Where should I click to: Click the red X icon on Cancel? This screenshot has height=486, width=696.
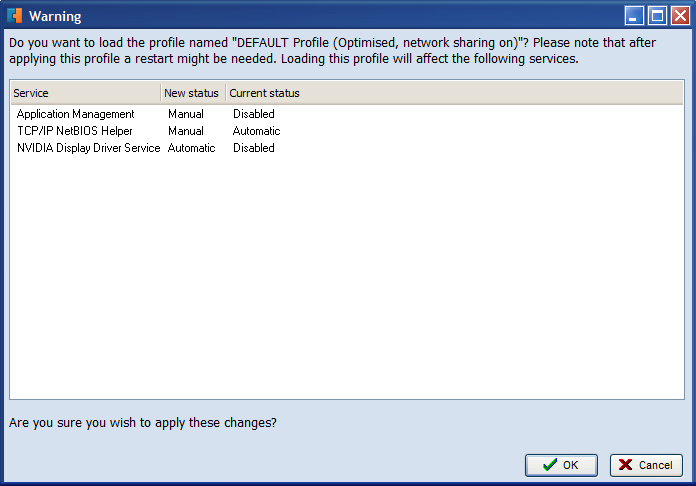pos(625,465)
